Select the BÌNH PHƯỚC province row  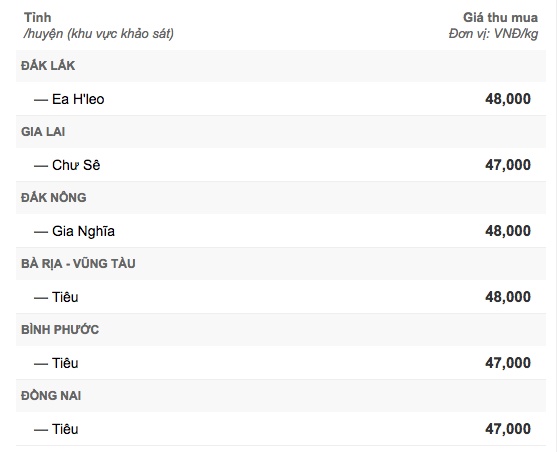281,330
